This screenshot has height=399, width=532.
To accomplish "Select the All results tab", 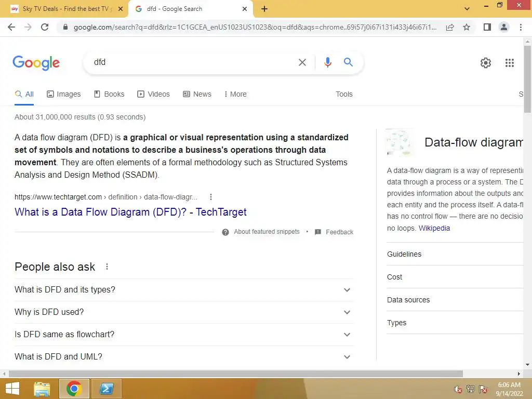I will click(x=24, y=95).
